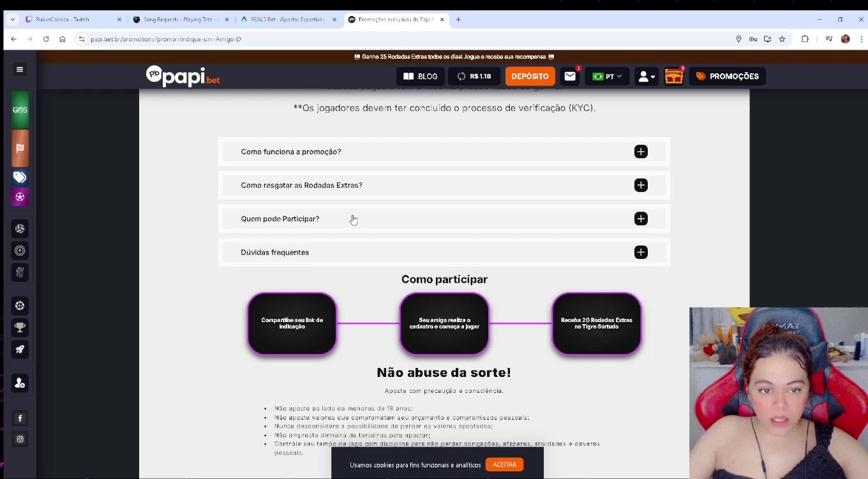The width and height of the screenshot is (868, 479).
Task: Click 'Aposte com precaução e consciência.' text
Action: [x=444, y=391]
